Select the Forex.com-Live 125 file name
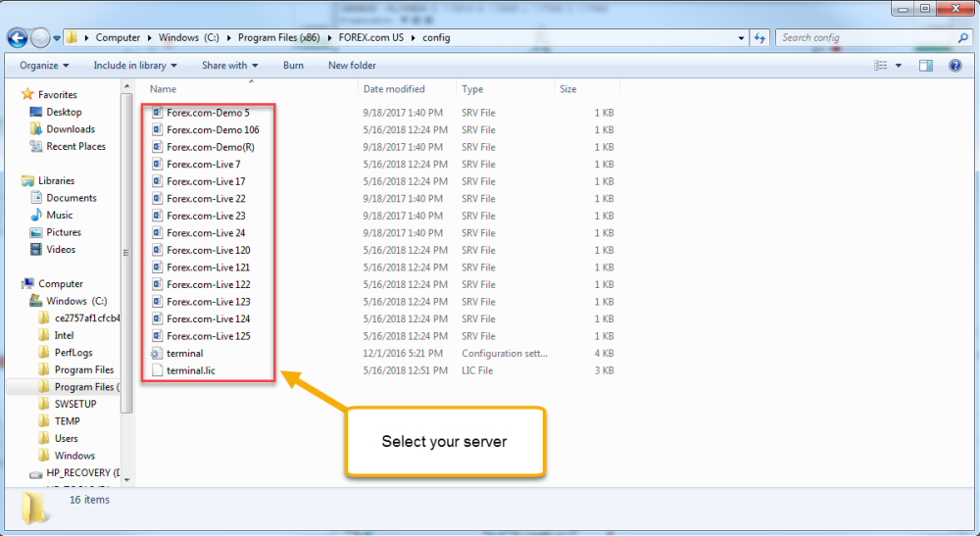980x536 pixels. [208, 336]
